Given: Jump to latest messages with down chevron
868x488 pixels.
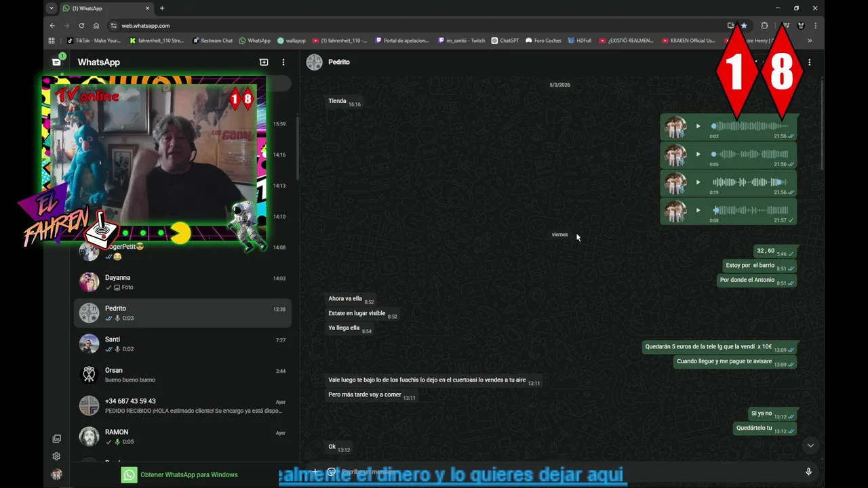Looking at the screenshot, I should (810, 445).
